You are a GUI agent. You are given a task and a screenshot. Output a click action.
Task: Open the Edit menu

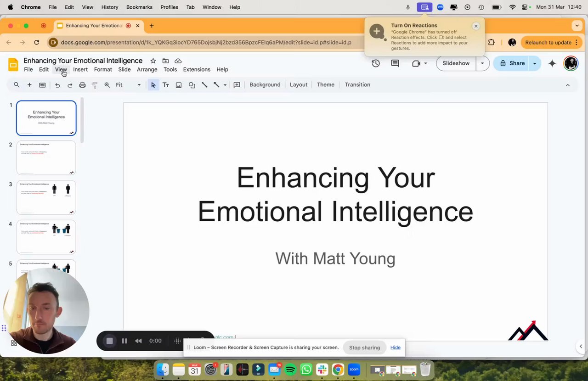tap(44, 69)
